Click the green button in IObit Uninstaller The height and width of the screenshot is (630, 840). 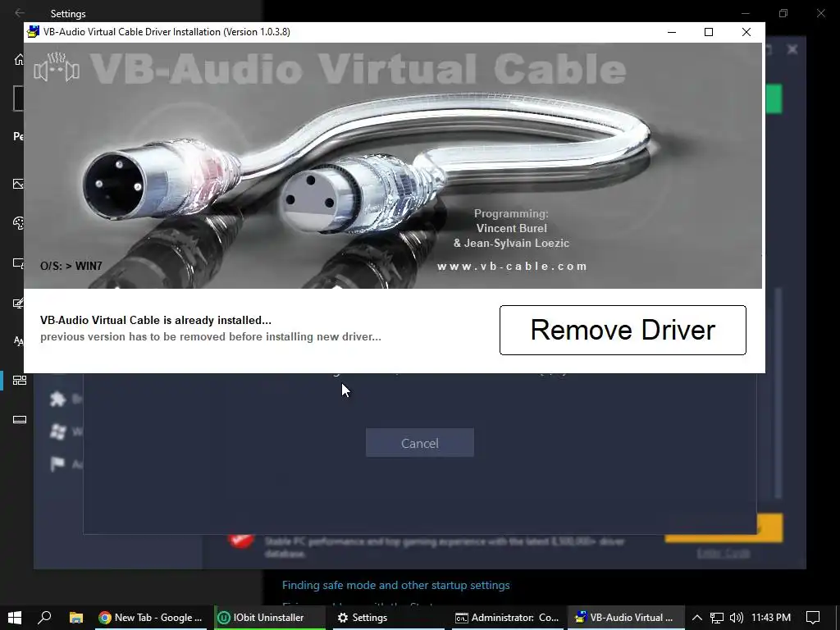tap(774, 98)
